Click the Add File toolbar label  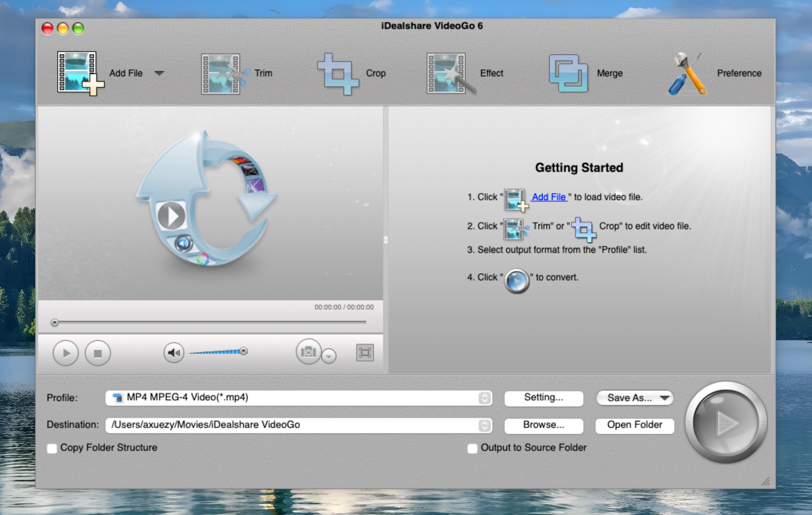click(x=126, y=73)
